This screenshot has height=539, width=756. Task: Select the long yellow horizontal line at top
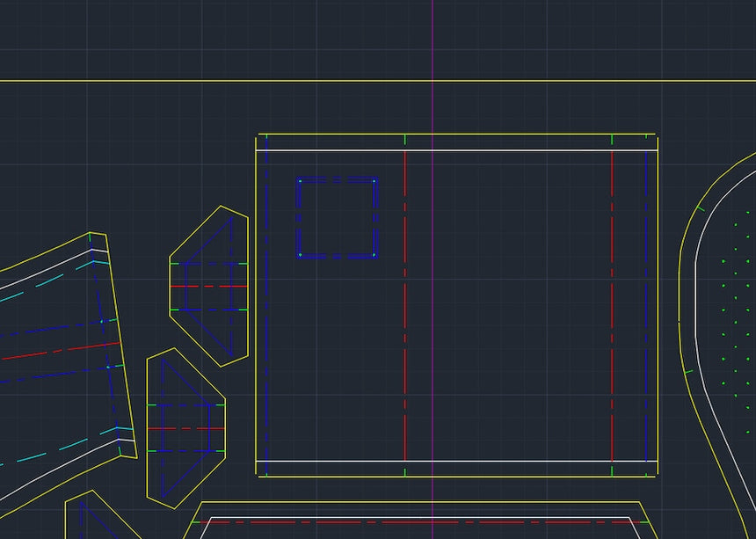[176, 81]
